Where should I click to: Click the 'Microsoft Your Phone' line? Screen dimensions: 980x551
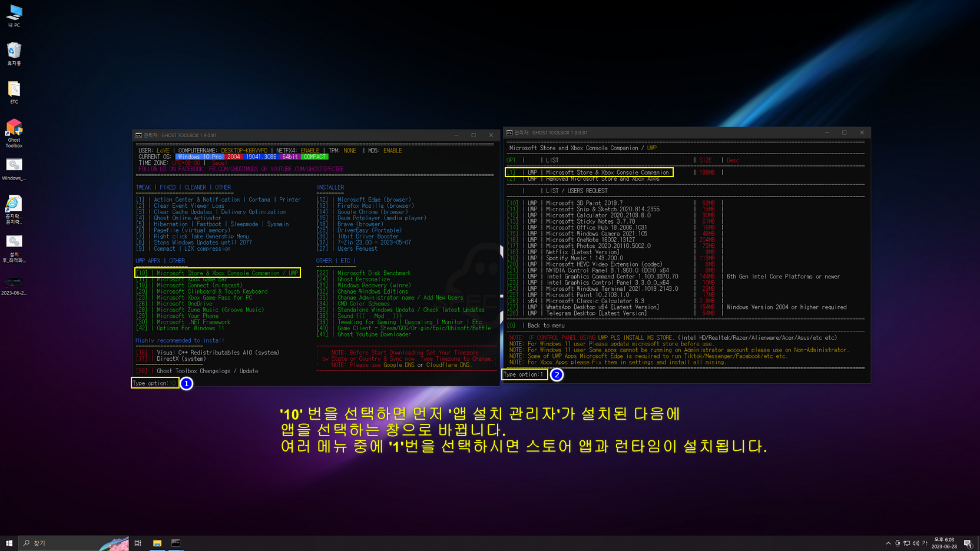click(x=177, y=316)
